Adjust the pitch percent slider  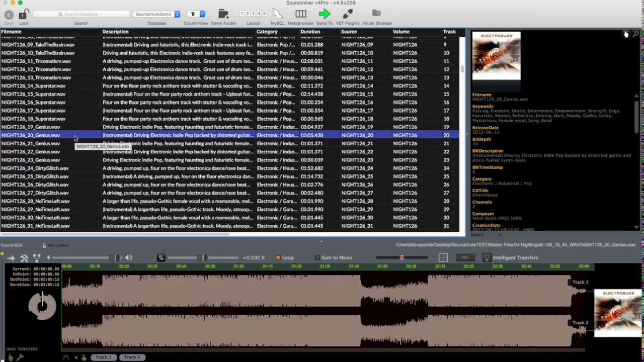[x=203, y=258]
